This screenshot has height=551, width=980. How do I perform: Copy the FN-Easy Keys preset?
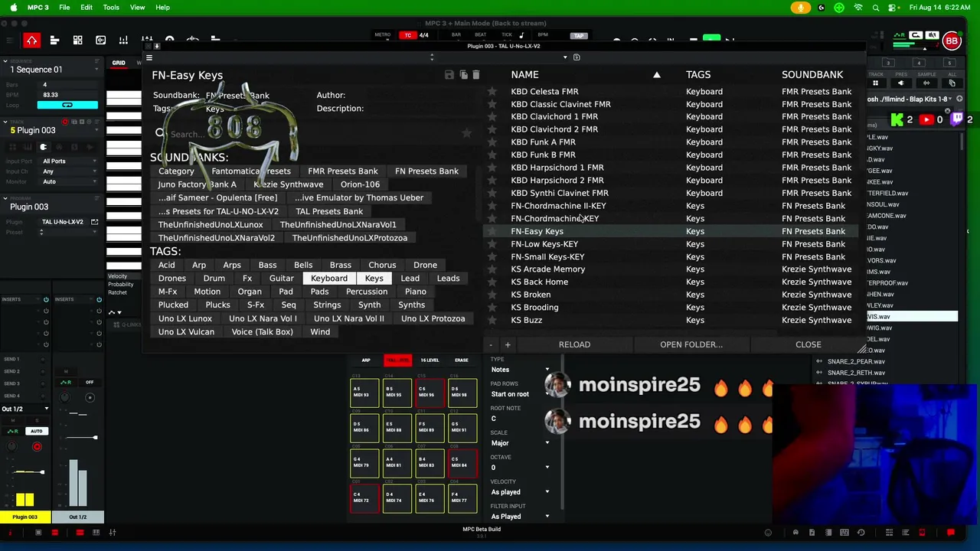click(463, 75)
